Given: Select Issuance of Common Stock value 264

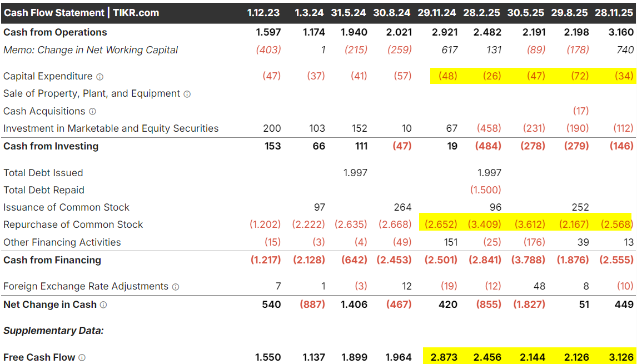Looking at the screenshot, I should coord(404,208).
